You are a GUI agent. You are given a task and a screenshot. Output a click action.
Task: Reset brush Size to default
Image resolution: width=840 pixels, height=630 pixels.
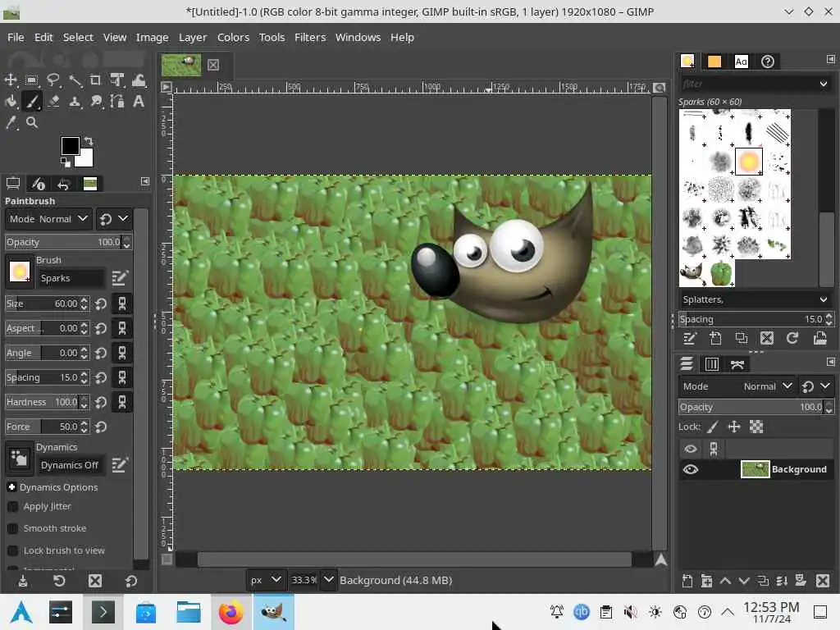[x=101, y=304]
